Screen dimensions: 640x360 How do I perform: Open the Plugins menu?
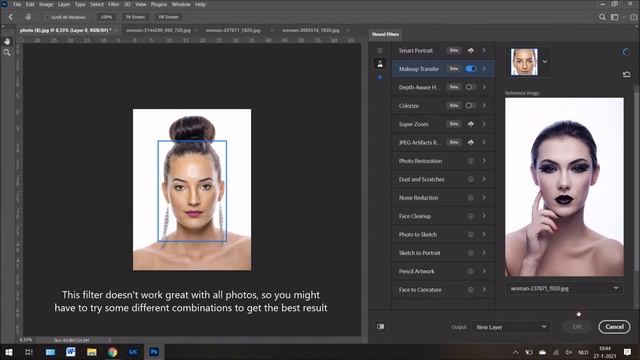click(159, 4)
